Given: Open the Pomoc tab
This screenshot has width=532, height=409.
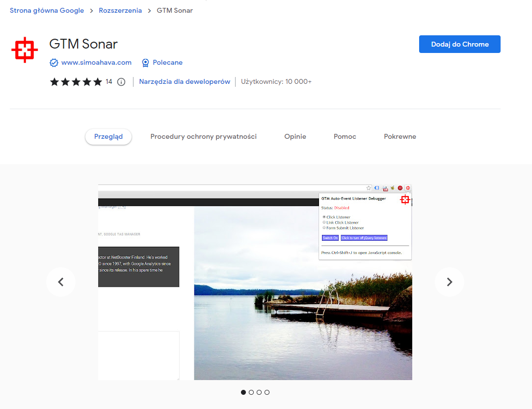Looking at the screenshot, I should point(345,137).
